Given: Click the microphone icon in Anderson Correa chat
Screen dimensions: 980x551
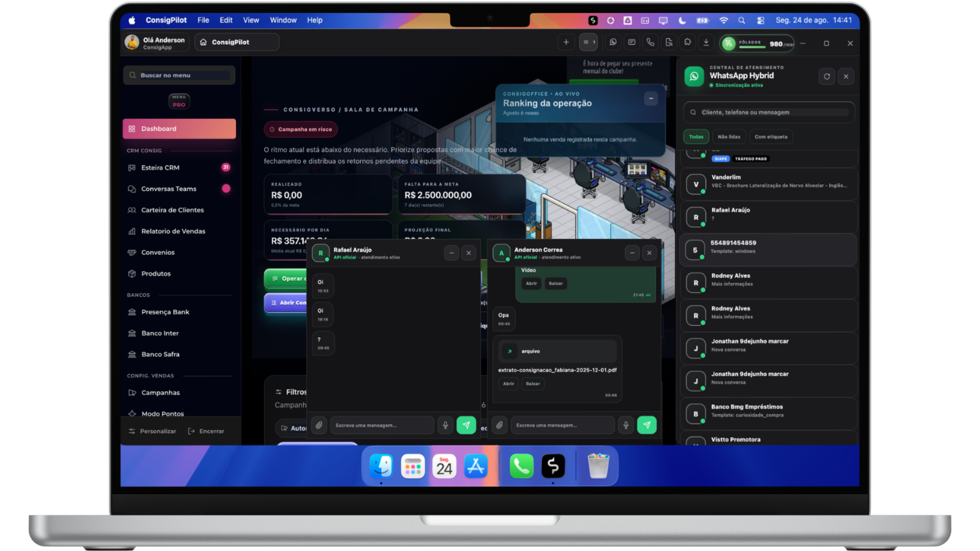Looking at the screenshot, I should tap(626, 425).
